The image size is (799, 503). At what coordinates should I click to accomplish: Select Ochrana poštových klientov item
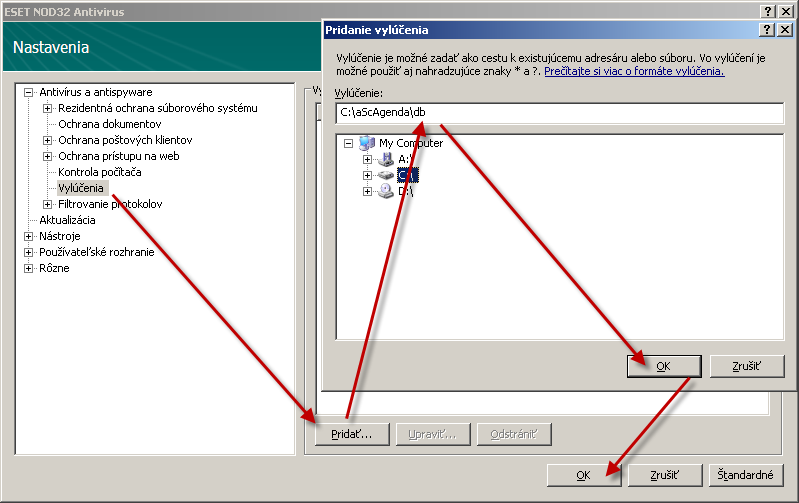[125, 140]
